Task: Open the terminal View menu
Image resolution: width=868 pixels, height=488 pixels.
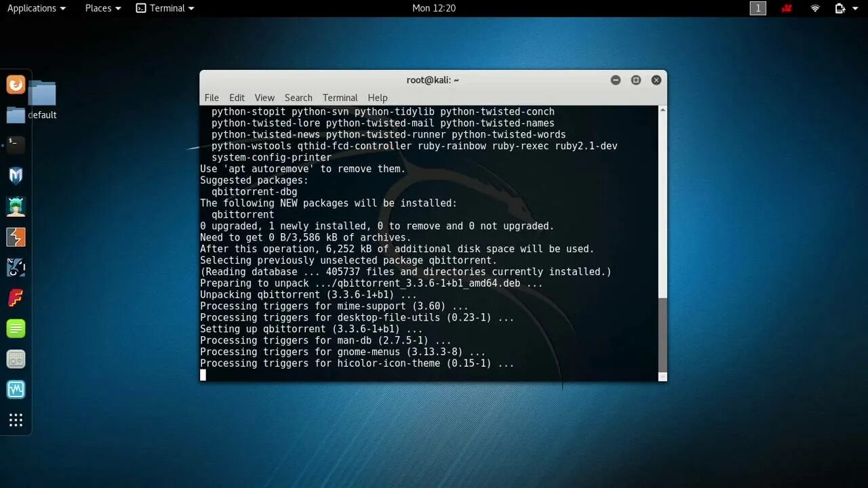Action: click(264, 98)
